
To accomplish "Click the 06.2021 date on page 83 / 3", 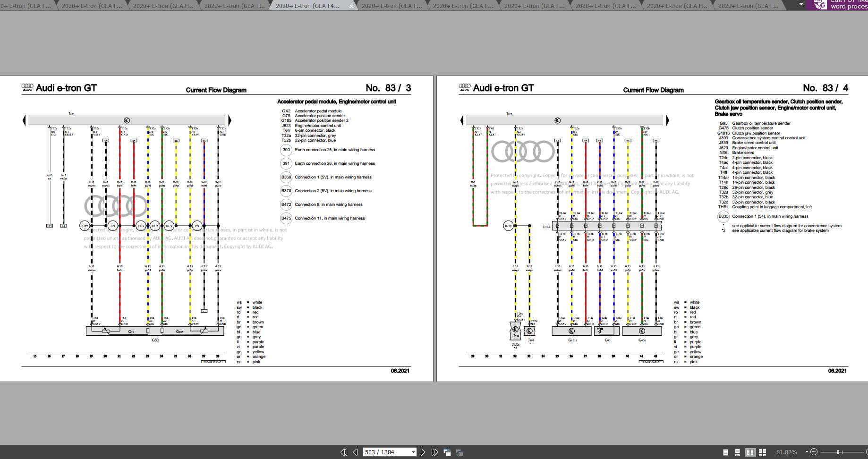I will (400, 371).
